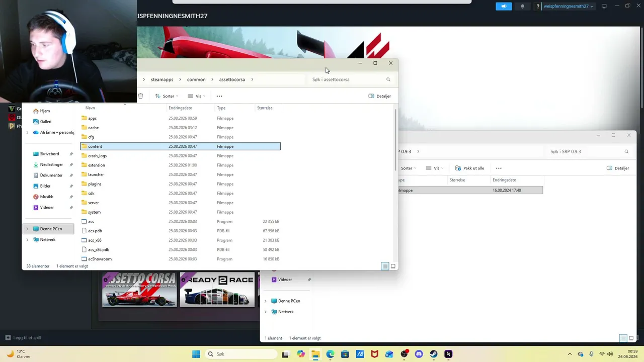Open the cfg folder
The image size is (644, 362).
point(180,137)
